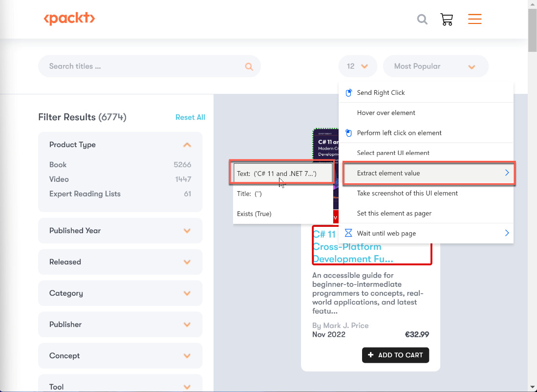Viewport: 537px width, 392px height.
Task: Open Wait until web page submenu
Action: pos(426,233)
